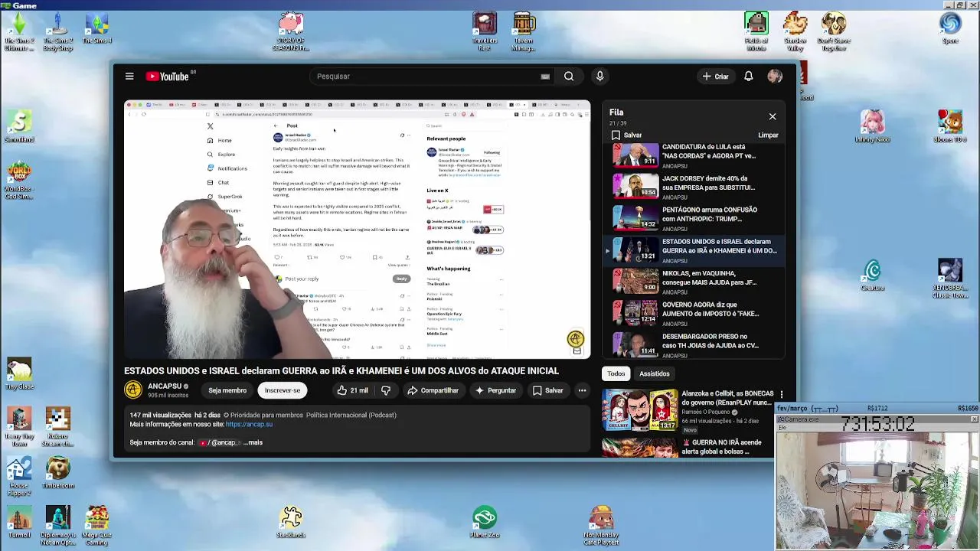Save the video with Salvar button
Viewport: 980px width, 551px height.
[548, 390]
